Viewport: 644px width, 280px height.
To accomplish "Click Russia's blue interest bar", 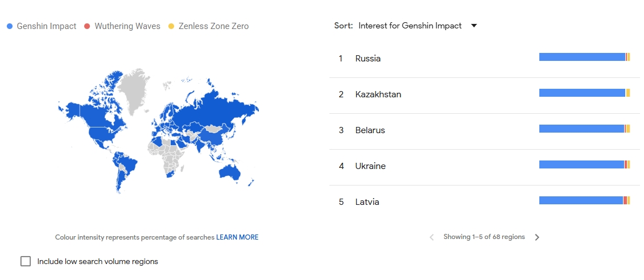I will point(581,57).
